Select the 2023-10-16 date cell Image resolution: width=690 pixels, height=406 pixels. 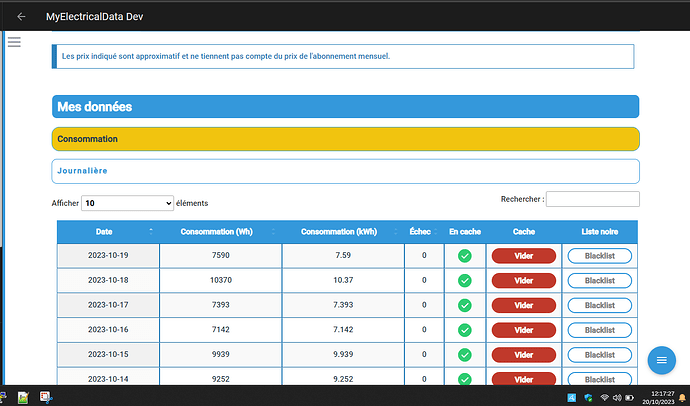point(108,329)
